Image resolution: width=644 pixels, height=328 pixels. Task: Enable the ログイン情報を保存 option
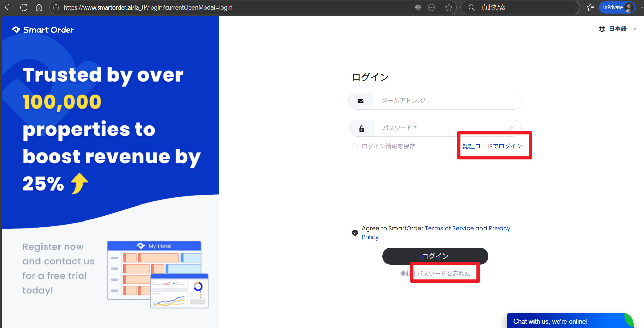pos(355,146)
